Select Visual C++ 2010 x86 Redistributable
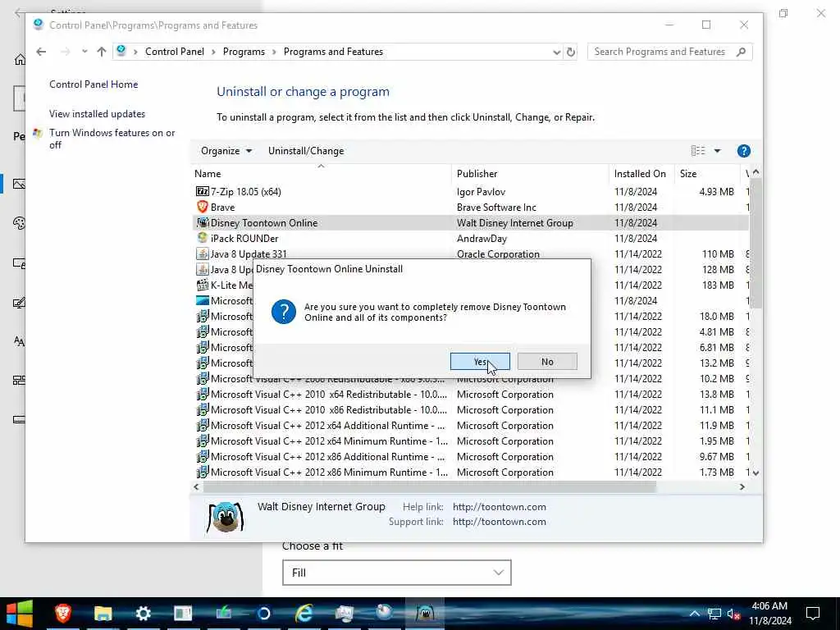The image size is (840, 630). point(328,410)
